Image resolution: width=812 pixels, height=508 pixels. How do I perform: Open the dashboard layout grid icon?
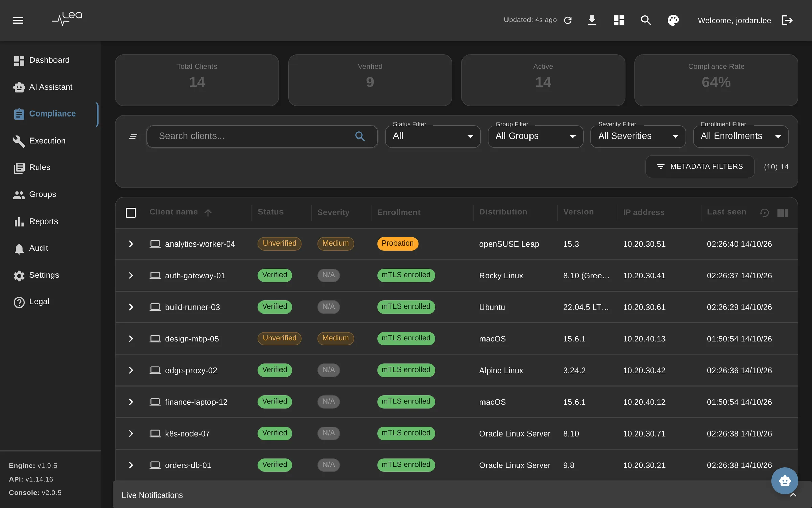[619, 20]
